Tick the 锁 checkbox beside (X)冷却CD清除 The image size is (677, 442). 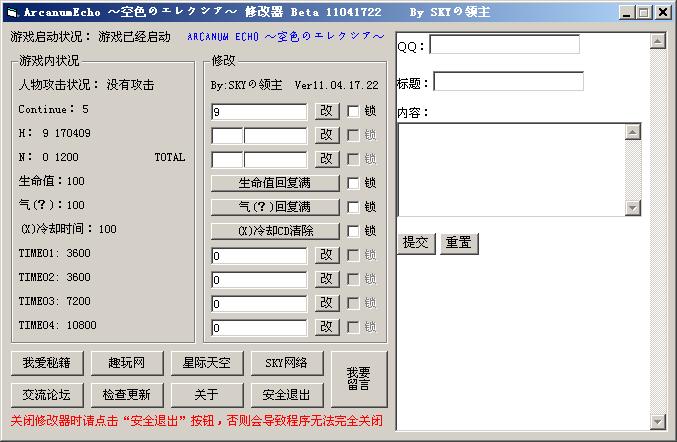[x=353, y=231]
